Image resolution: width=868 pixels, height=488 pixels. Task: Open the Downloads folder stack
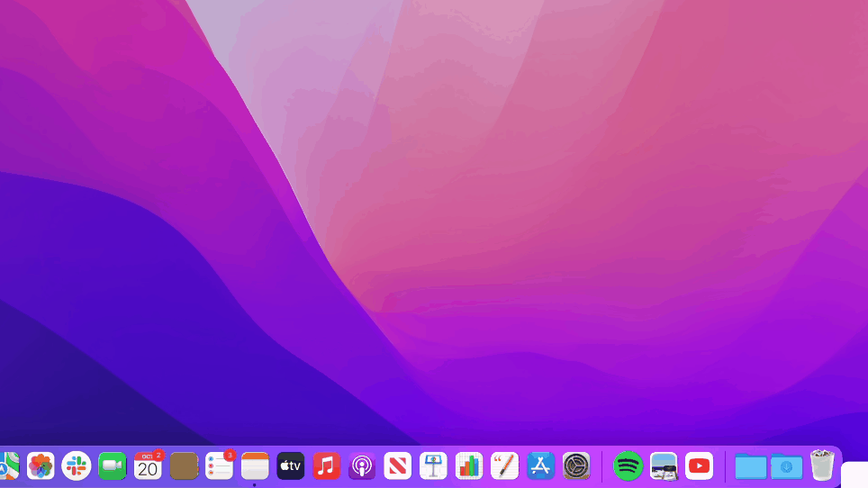787,465
